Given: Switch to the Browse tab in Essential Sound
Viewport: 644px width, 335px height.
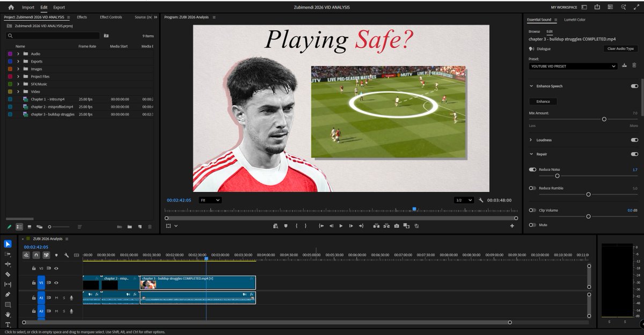Looking at the screenshot, I should tap(534, 32).
